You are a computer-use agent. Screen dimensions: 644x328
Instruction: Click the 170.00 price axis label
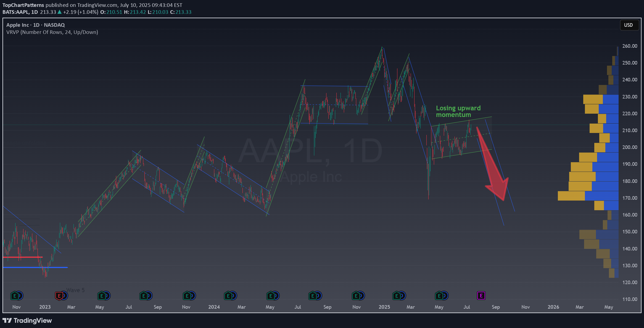click(630, 198)
